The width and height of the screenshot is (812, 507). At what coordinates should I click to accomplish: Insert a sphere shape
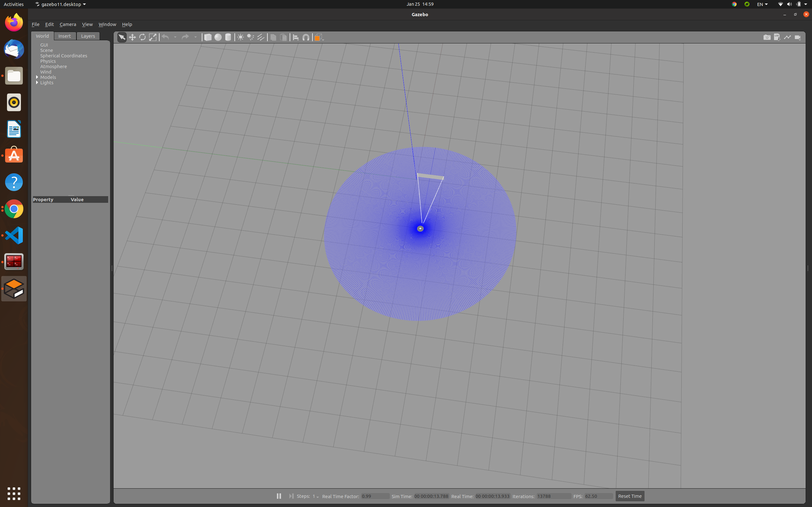[218, 37]
